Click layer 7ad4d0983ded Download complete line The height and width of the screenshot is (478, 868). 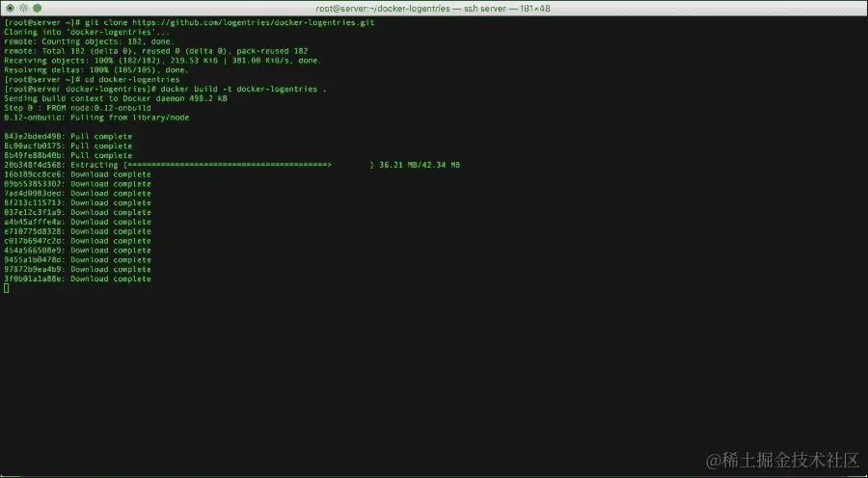[77, 193]
